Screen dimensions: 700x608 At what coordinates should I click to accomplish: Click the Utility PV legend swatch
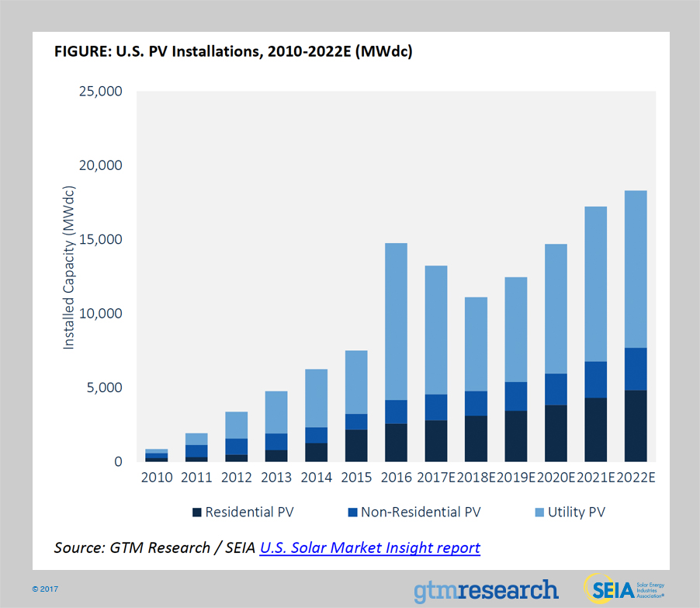(x=539, y=512)
